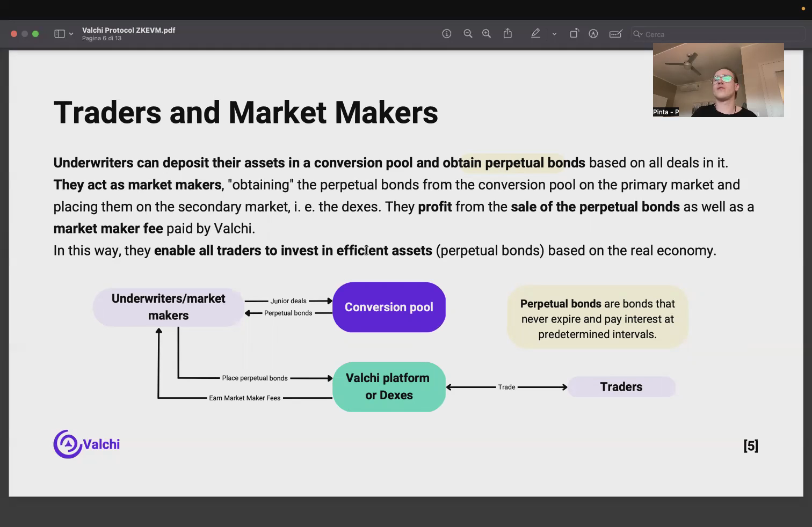Click the green full-screen window button
This screenshot has width=812, height=527.
[x=35, y=34]
